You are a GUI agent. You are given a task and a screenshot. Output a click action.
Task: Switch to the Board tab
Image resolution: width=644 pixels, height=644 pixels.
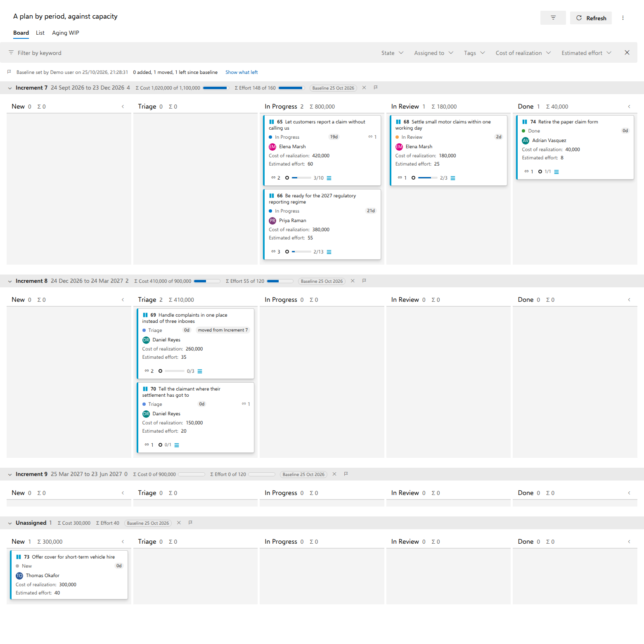click(x=21, y=33)
